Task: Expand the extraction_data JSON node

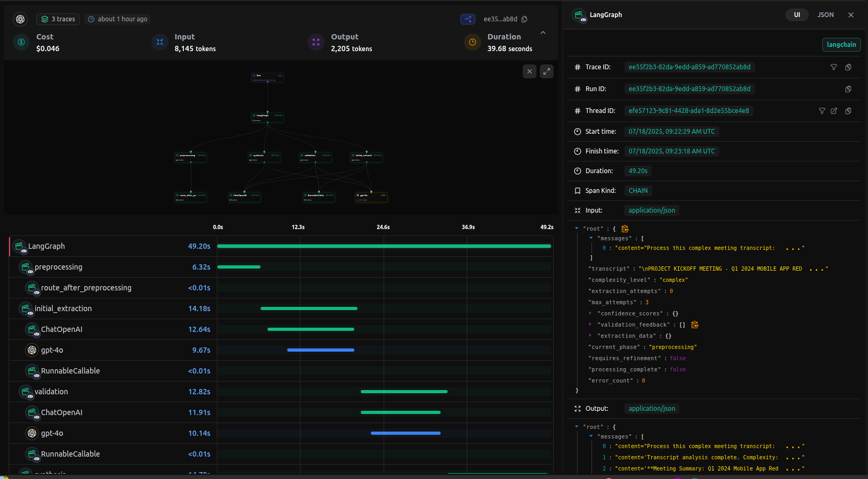Action: pos(590,336)
